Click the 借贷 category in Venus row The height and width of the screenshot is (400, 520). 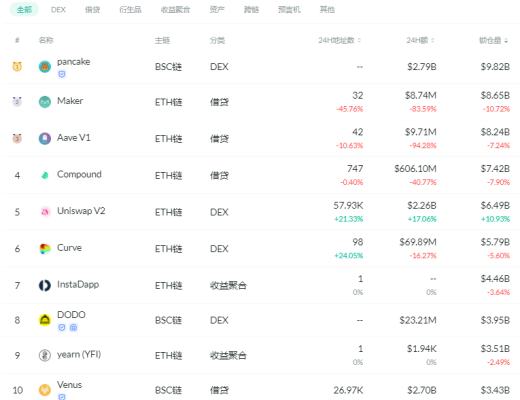click(219, 390)
